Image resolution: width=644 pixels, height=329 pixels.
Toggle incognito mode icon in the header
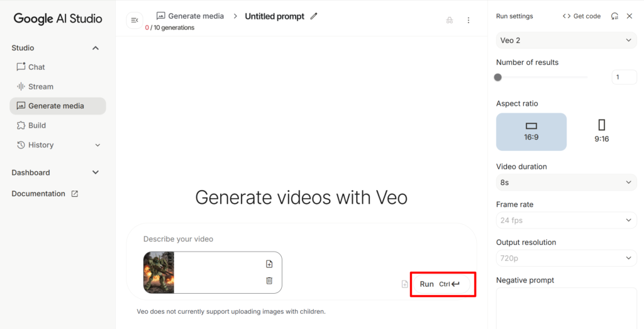pos(450,20)
